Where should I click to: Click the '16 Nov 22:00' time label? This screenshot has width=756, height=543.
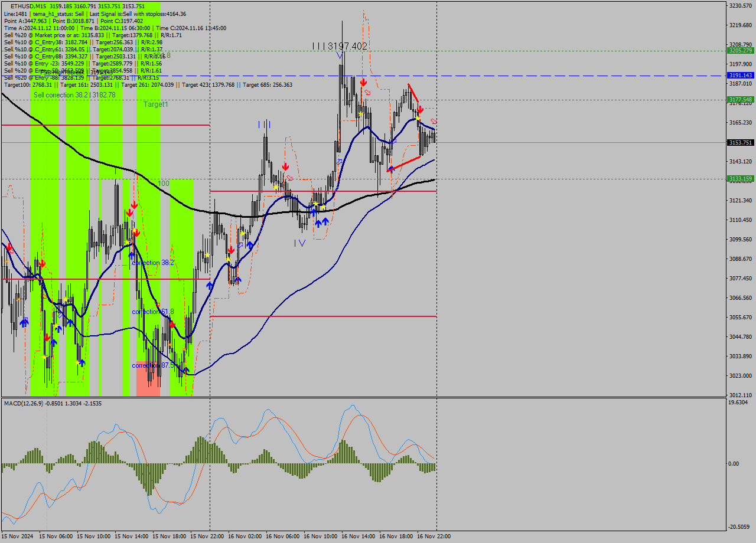[434, 537]
